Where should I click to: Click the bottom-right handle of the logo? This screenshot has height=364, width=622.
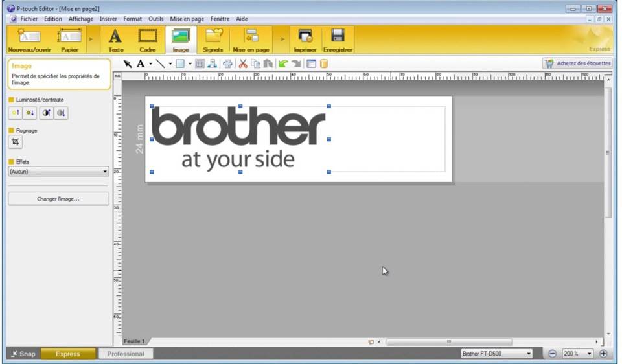click(329, 172)
